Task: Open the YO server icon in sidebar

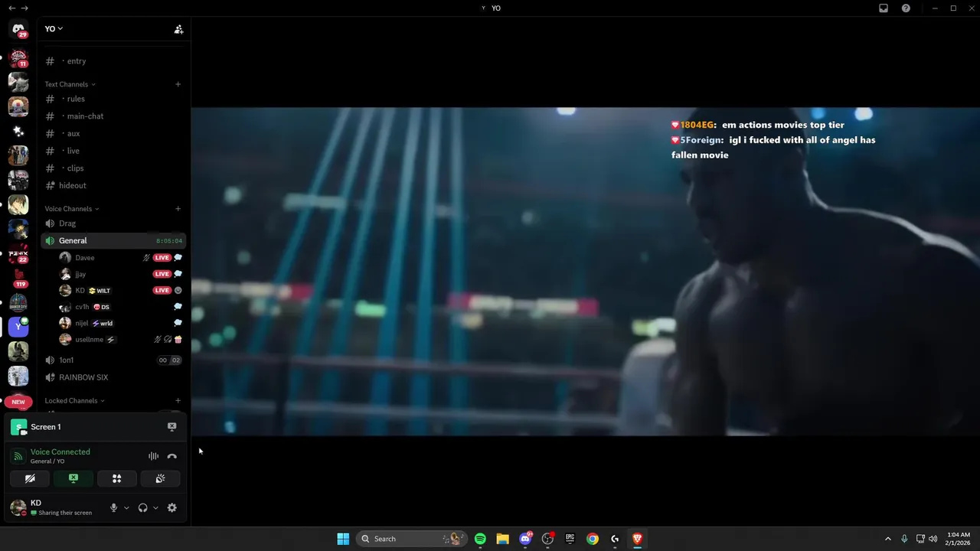Action: pyautogui.click(x=18, y=327)
